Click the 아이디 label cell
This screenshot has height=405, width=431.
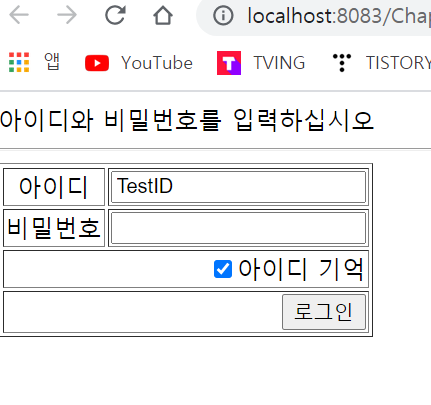54,187
